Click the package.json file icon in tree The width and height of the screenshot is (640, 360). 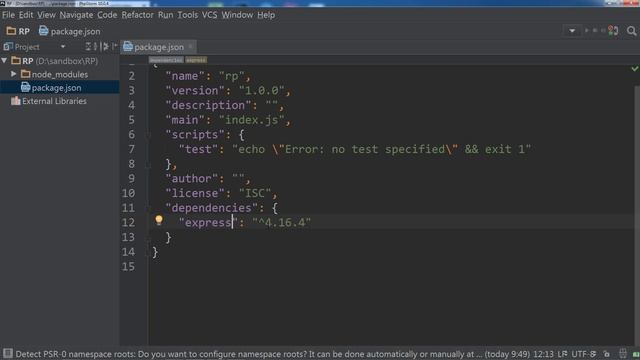(x=25, y=87)
